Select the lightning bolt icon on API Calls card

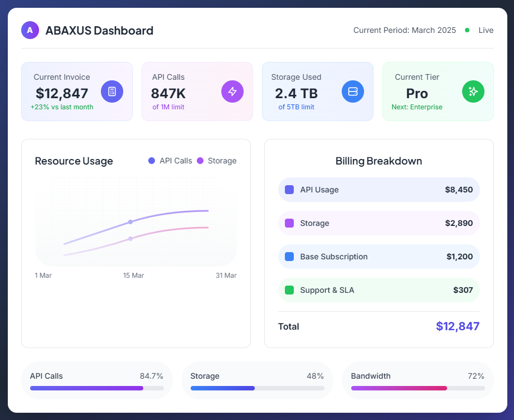click(232, 91)
